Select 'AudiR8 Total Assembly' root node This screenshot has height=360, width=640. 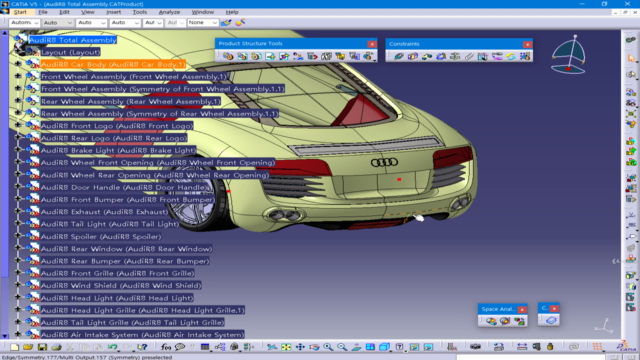click(x=73, y=40)
